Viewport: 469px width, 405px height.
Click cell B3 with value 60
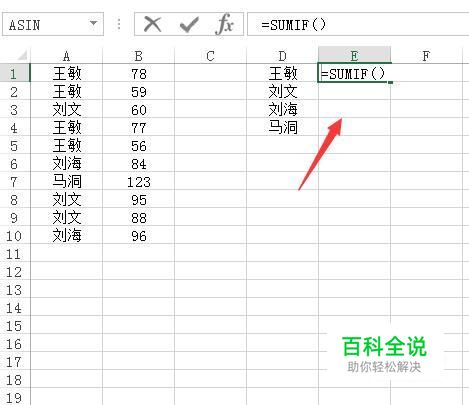138,109
